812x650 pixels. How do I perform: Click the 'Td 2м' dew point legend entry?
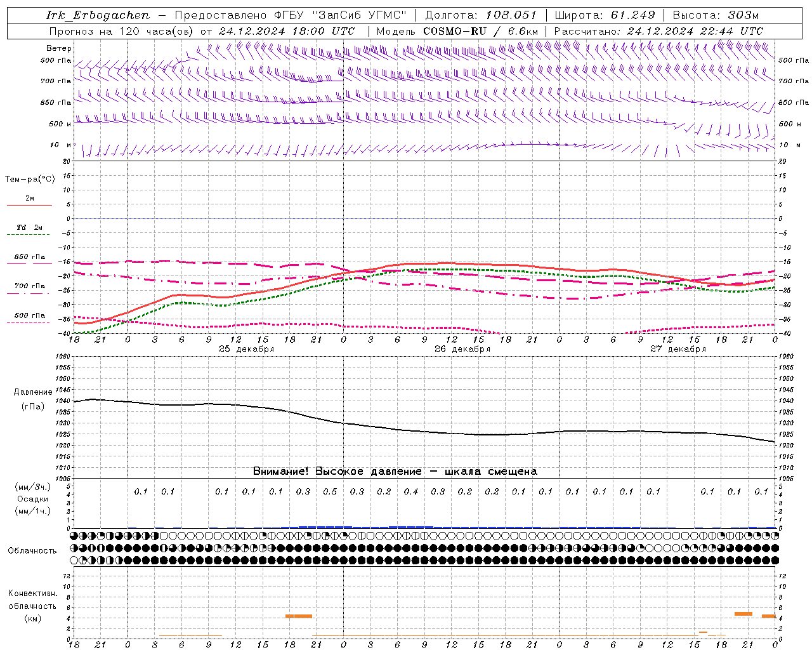click(29, 227)
